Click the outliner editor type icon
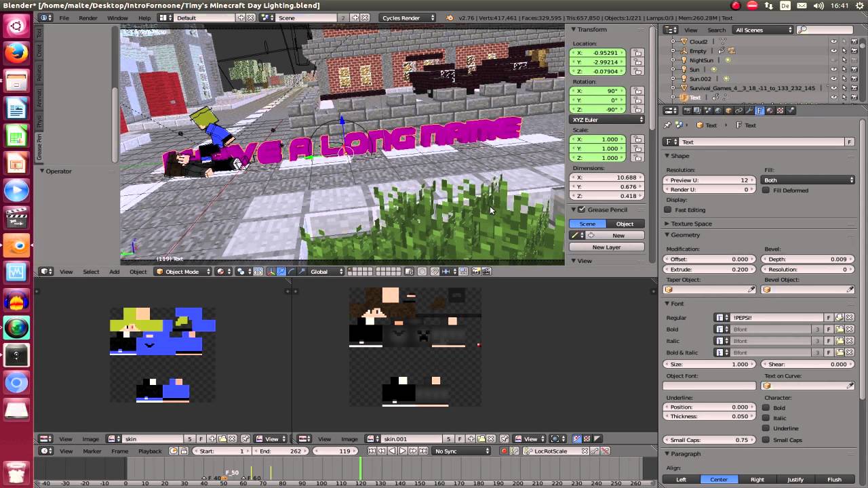This screenshot has height=488, width=868. click(670, 30)
